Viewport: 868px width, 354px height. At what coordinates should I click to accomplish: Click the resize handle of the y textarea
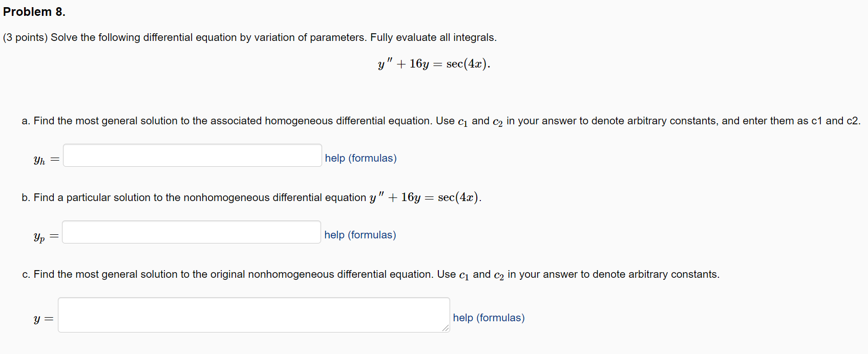click(445, 329)
